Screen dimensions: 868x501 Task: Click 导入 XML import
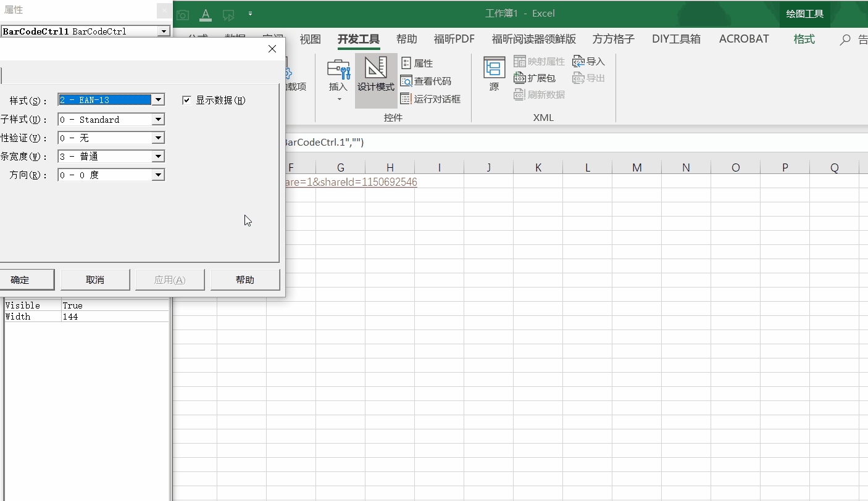(x=589, y=62)
